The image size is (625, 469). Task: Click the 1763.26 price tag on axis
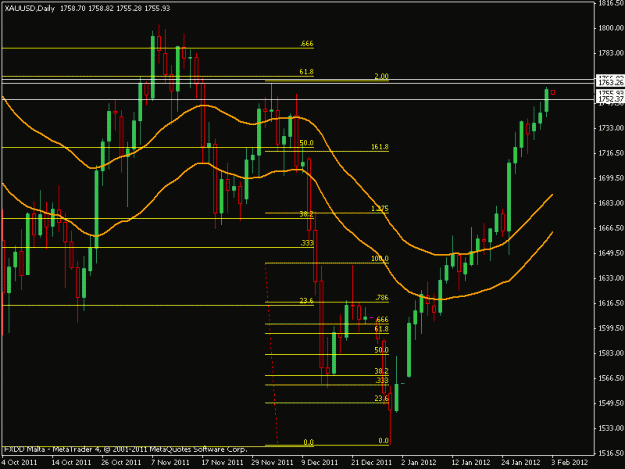coord(610,82)
